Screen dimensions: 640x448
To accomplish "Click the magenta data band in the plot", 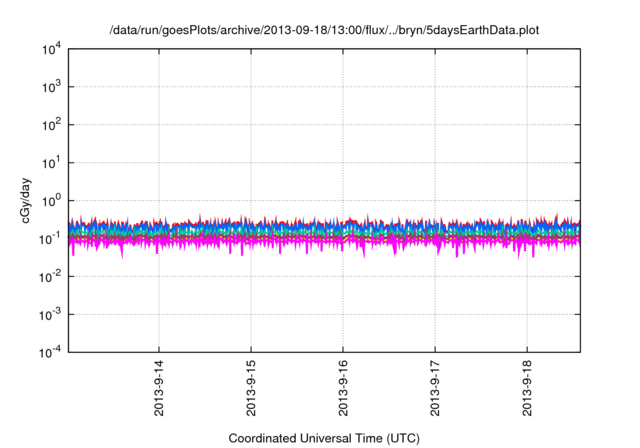I will tap(300, 241).
